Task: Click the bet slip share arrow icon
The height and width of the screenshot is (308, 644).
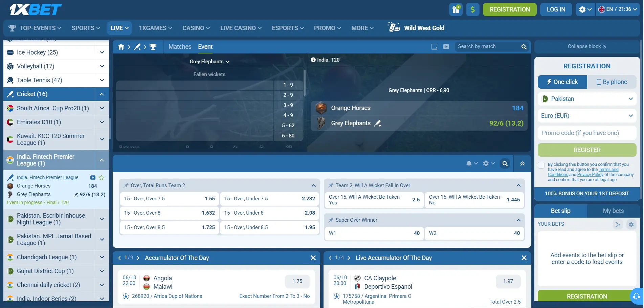Action: point(618,224)
